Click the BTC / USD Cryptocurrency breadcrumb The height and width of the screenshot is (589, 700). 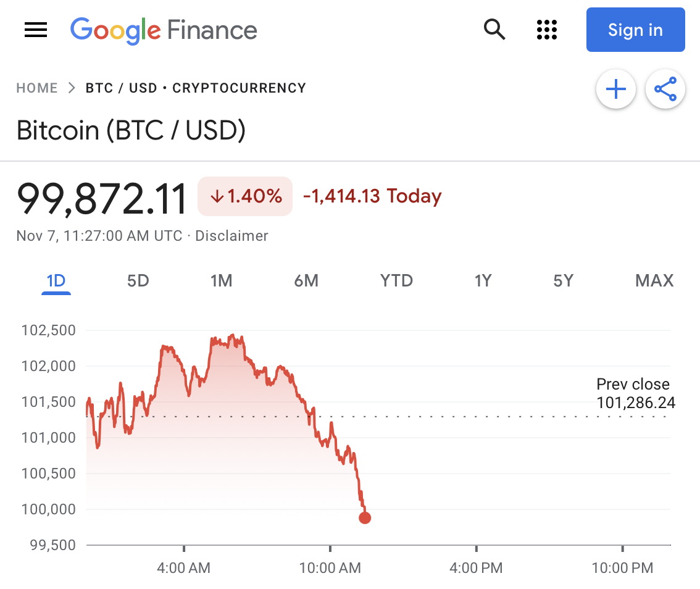point(196,88)
